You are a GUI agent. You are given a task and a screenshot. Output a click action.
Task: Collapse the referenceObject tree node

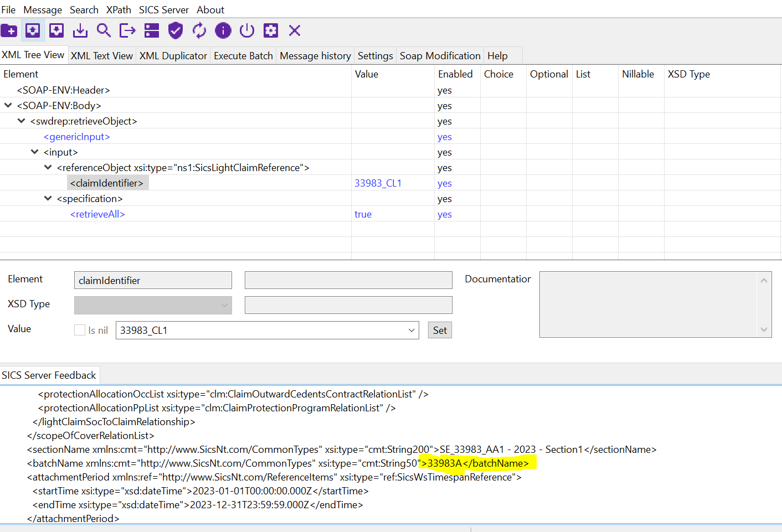point(48,167)
